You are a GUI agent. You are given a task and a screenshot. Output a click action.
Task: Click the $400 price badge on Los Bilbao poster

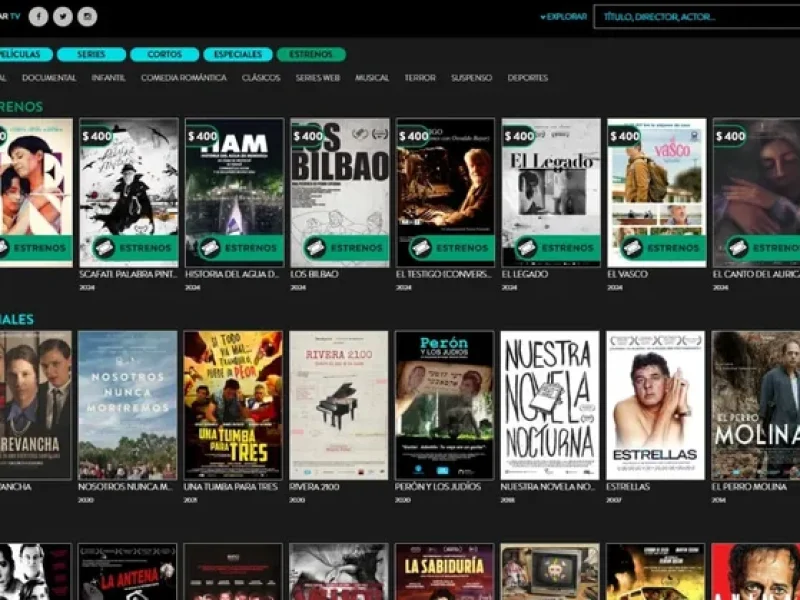pos(308,136)
